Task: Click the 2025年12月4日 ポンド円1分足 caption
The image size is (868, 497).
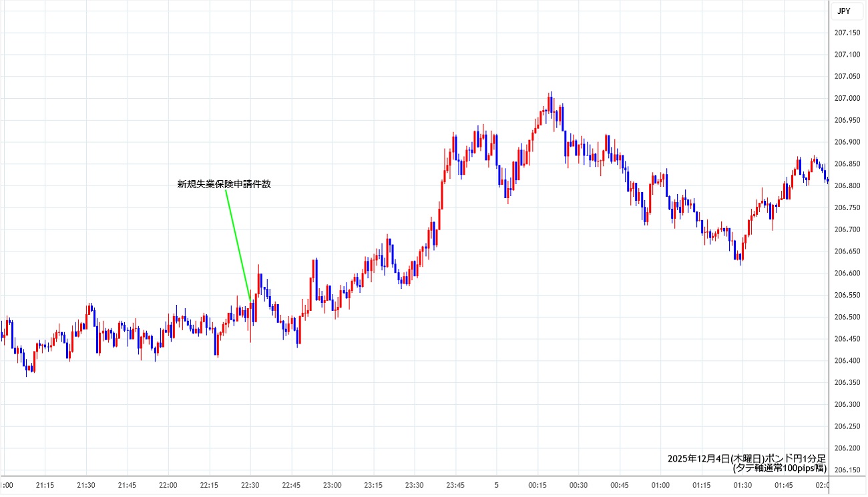Action: point(746,459)
